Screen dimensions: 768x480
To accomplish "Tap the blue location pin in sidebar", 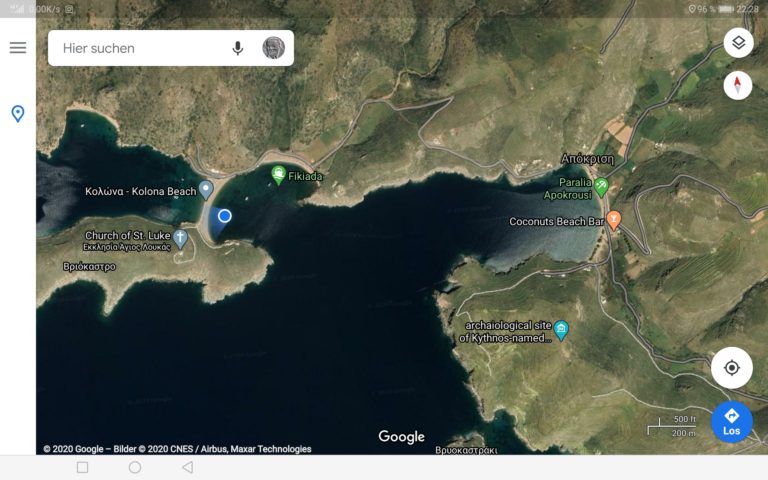I will pyautogui.click(x=18, y=113).
